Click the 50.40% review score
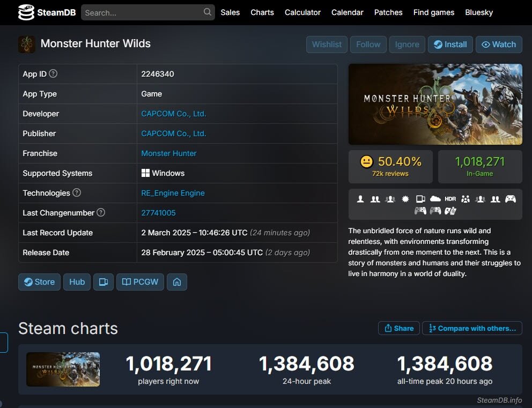The width and height of the screenshot is (532, 408). click(x=400, y=161)
